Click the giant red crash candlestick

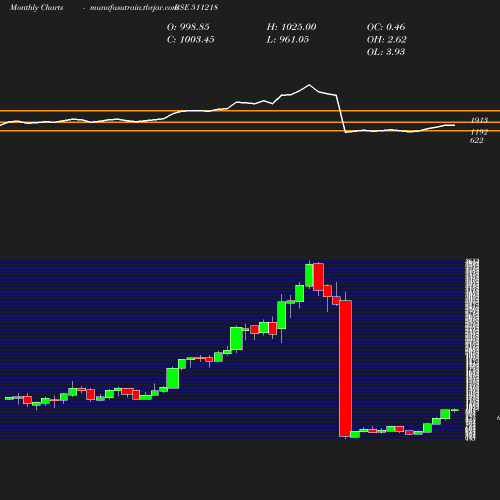[345, 368]
